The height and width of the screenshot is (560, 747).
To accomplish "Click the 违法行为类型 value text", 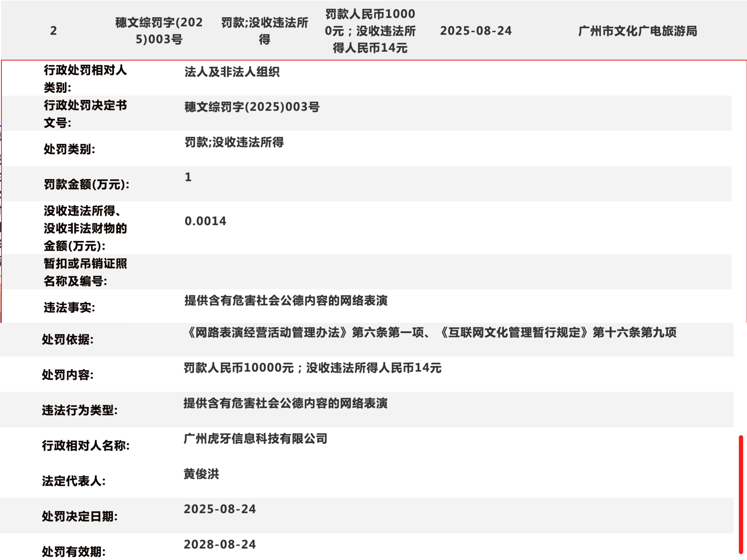I will point(285,403).
